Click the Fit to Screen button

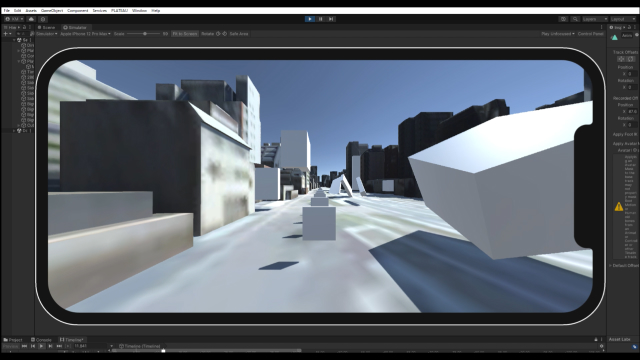pos(184,34)
